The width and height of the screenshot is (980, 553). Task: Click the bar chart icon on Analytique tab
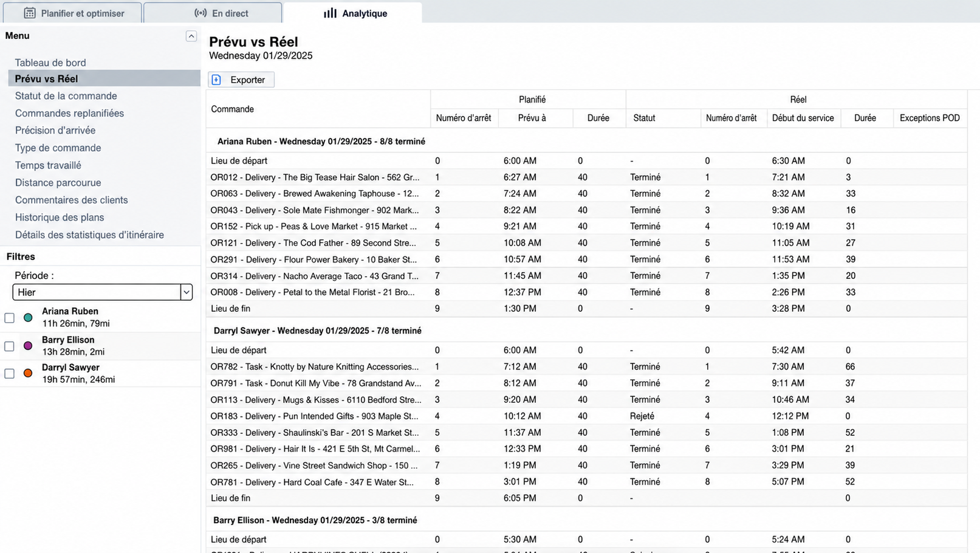[x=330, y=13]
